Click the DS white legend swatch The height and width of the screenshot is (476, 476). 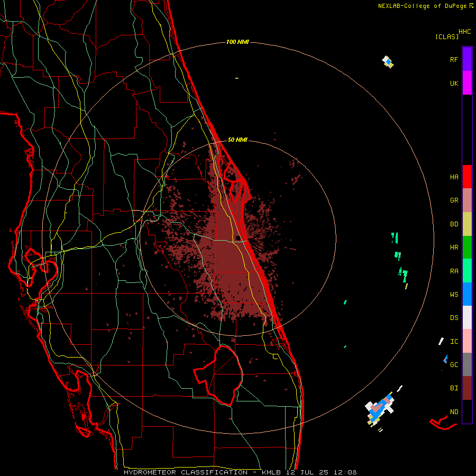[x=467, y=317]
